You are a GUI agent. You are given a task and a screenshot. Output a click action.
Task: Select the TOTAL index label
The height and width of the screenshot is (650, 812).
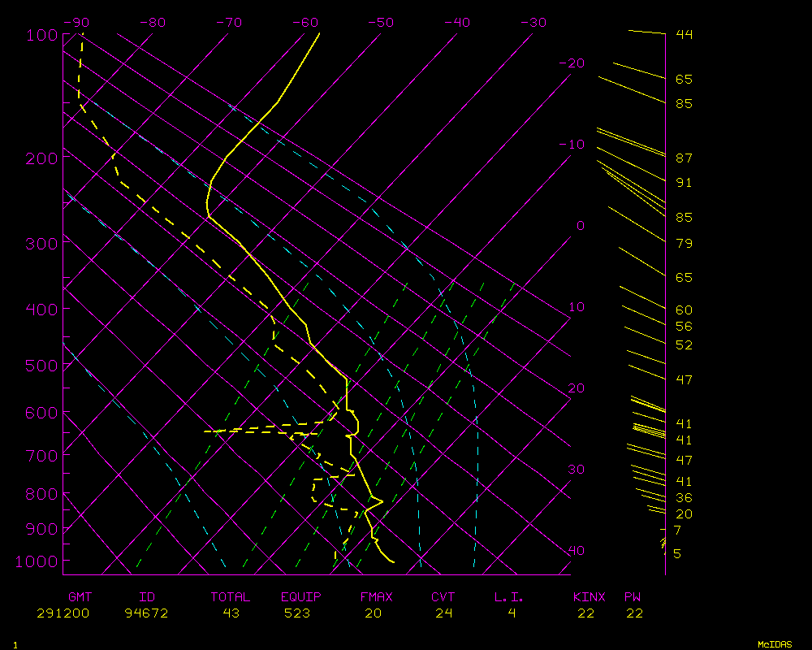(x=230, y=597)
